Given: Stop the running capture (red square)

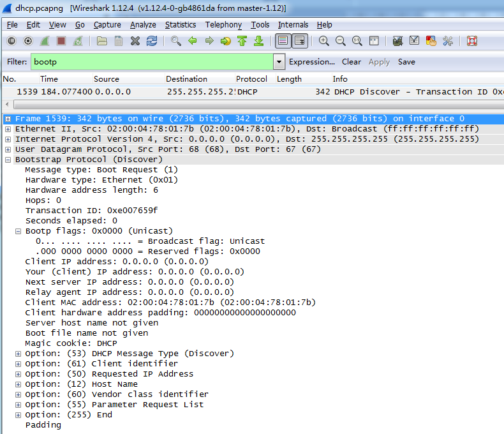Looking at the screenshot, I should [x=61, y=41].
